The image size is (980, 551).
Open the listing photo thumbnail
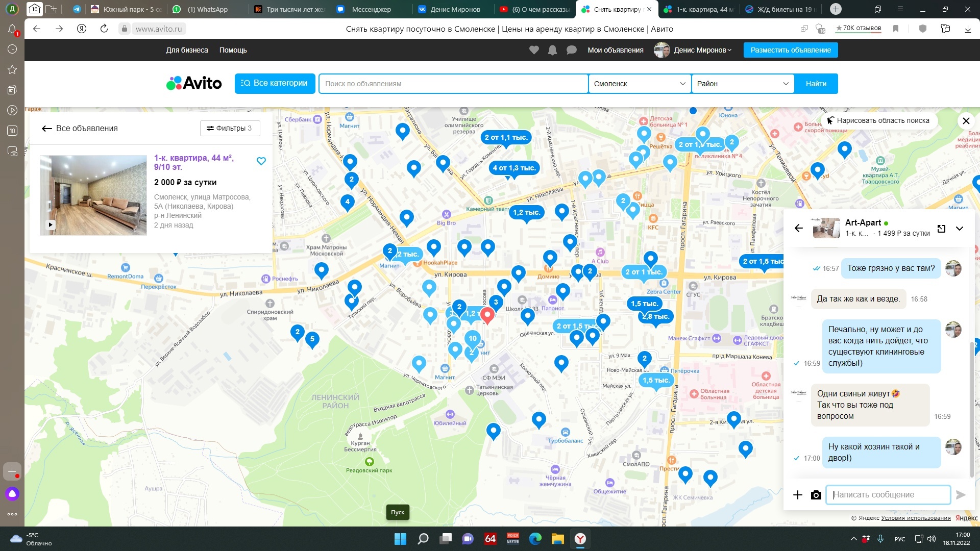pos(93,195)
